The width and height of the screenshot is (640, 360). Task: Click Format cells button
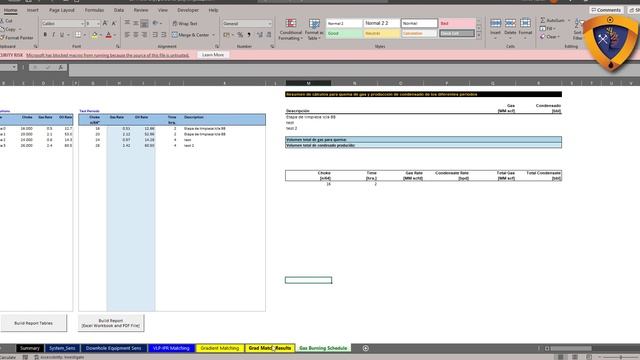click(x=525, y=29)
